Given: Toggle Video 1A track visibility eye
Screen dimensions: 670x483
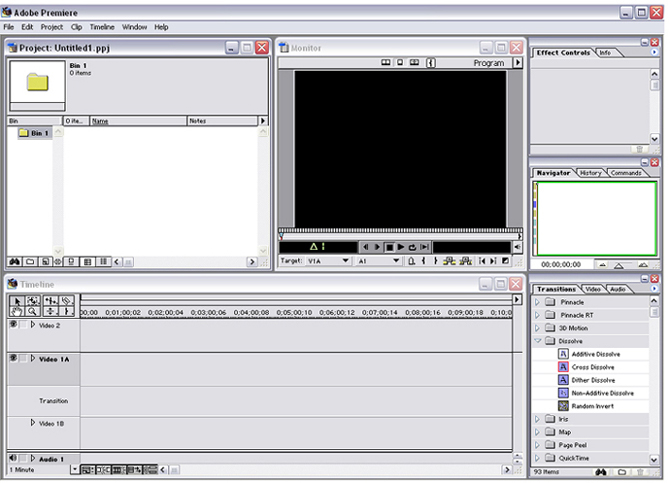Looking at the screenshot, I should 13,358.
